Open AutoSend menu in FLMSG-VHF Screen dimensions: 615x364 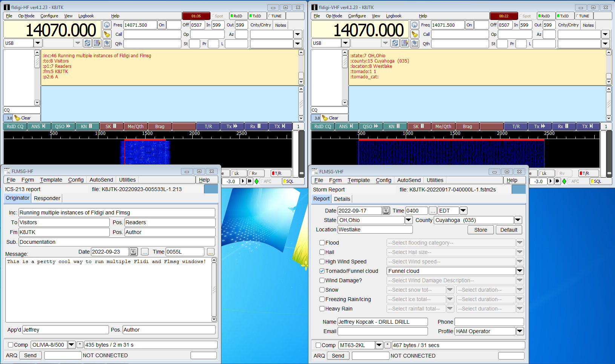[x=409, y=180]
